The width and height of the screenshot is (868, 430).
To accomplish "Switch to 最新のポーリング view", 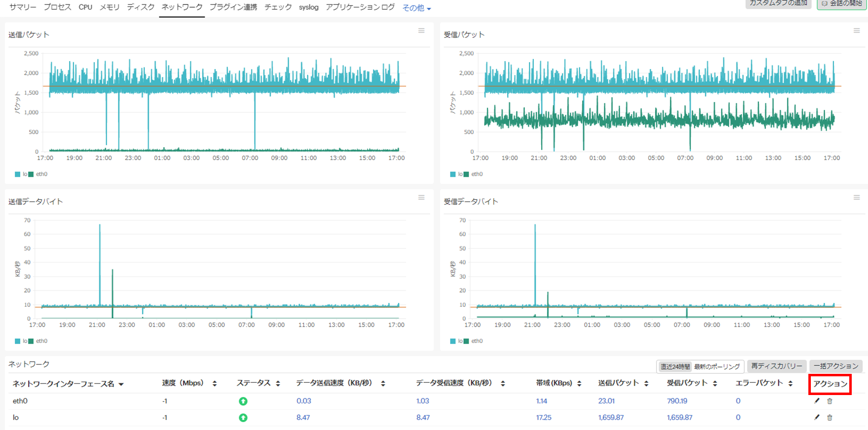I will point(717,366).
